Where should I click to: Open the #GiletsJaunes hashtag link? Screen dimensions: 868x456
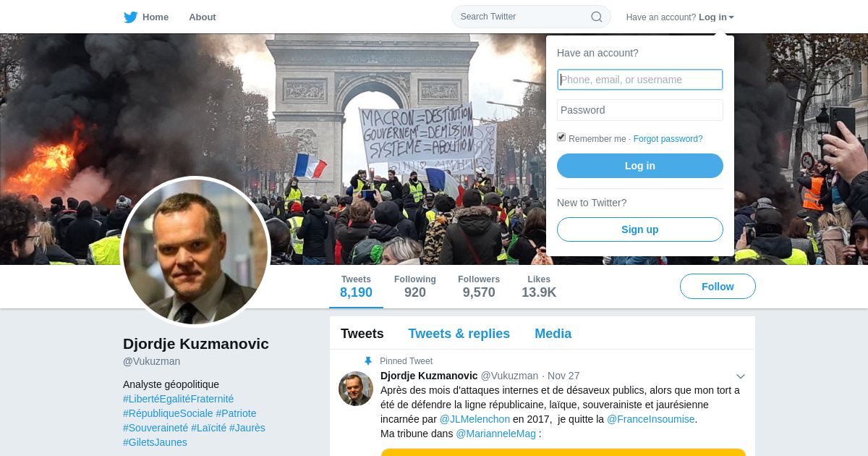(x=155, y=442)
